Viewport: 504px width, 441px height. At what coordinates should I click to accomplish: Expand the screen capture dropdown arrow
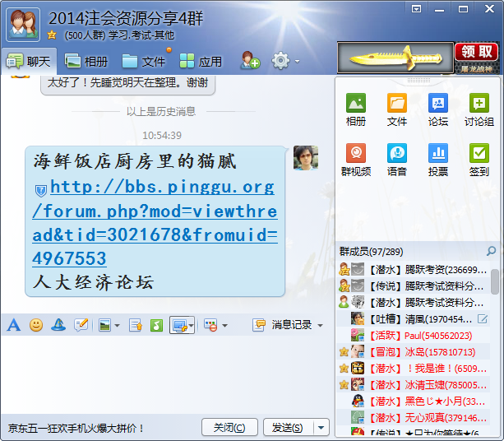[x=192, y=326]
